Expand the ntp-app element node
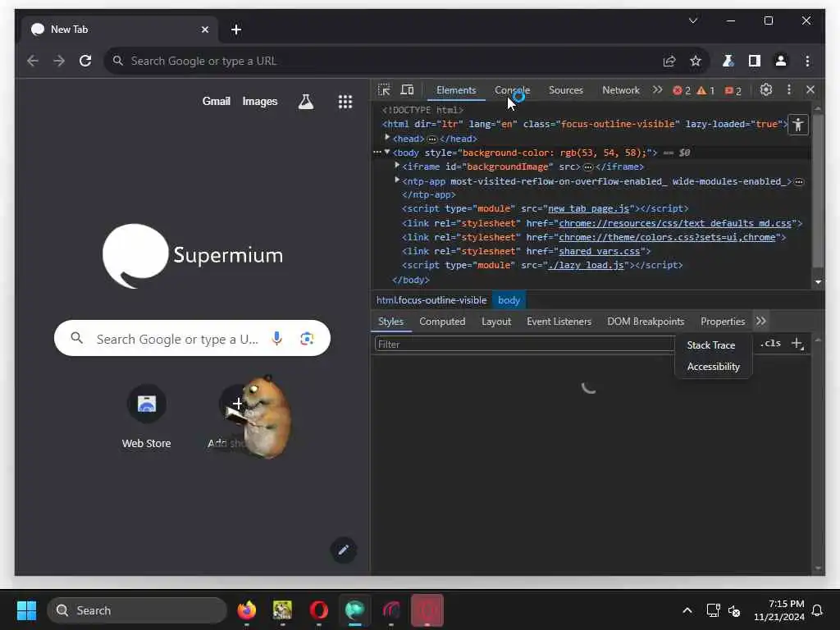This screenshot has height=630, width=840. click(397, 180)
